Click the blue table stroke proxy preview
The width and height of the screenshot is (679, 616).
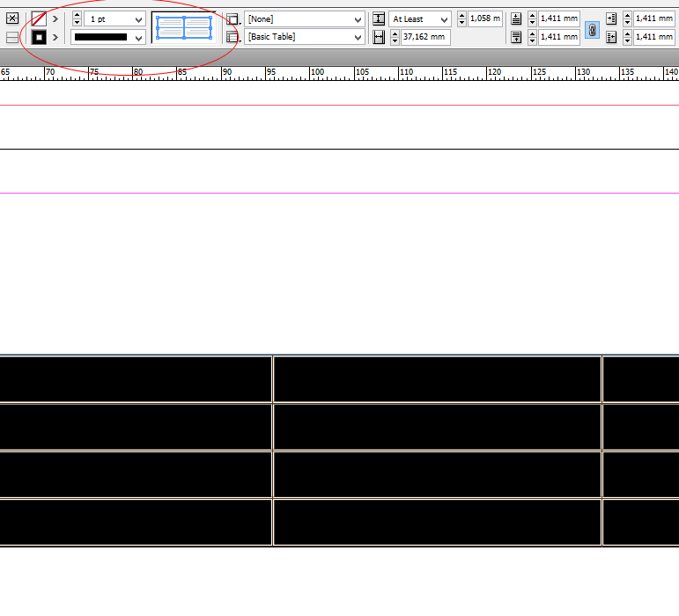tap(184, 27)
